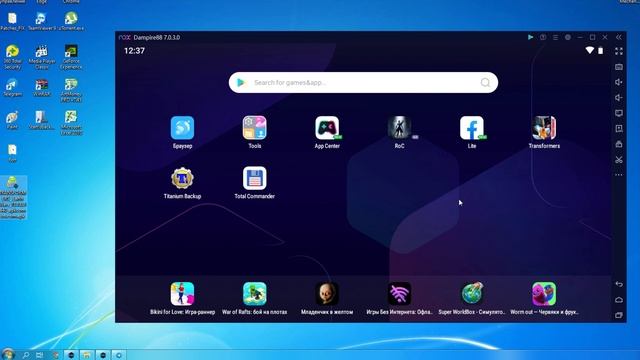
Task: Open Task View on the taskbar
Action: pyautogui.click(x=40, y=355)
